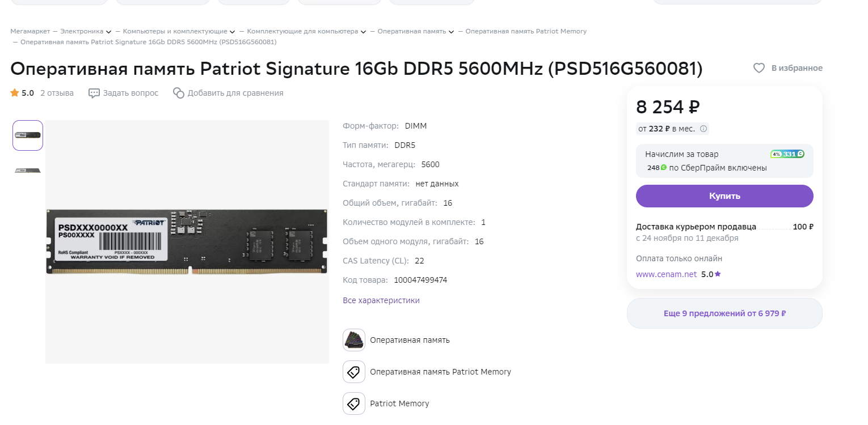Expand the Электроника breadcrumb dropdown
The height and width of the screenshot is (425, 868).
click(x=108, y=32)
